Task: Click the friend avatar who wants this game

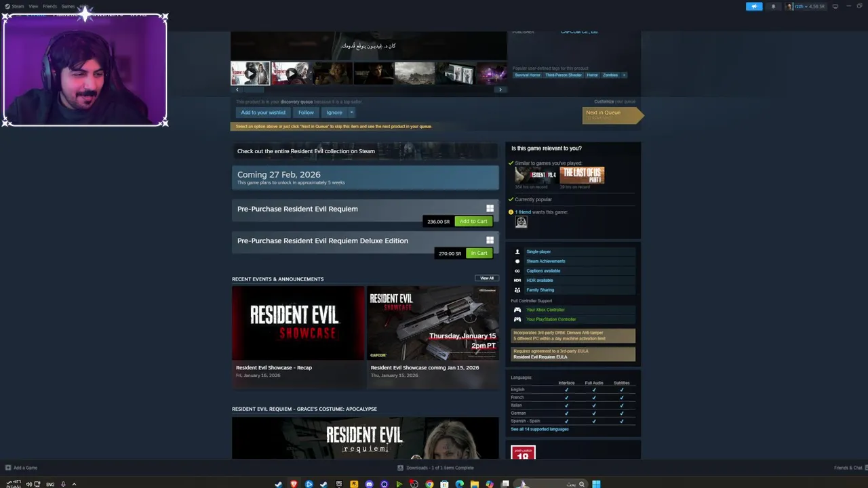Action: point(521,222)
